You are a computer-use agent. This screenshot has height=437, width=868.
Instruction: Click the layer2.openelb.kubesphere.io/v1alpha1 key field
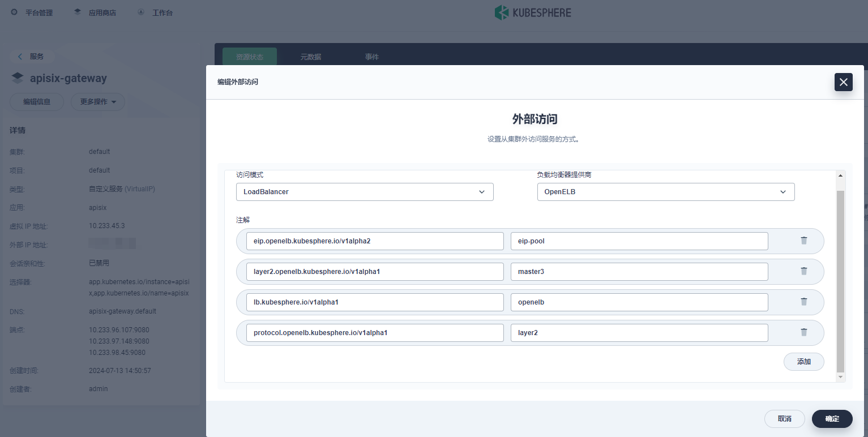pos(375,271)
